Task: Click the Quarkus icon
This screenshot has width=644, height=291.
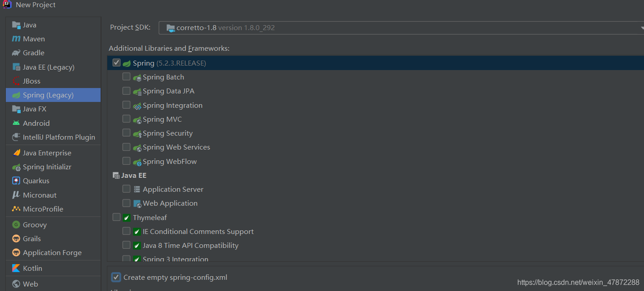Action: (16, 181)
